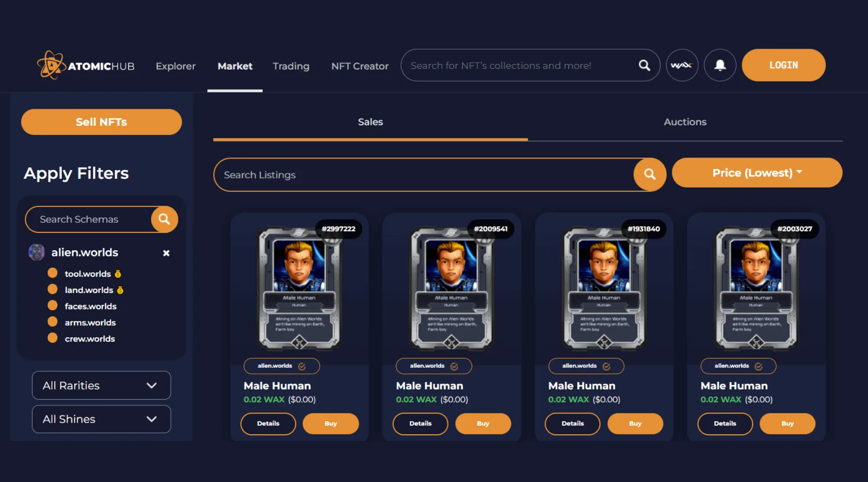This screenshot has height=482, width=868.
Task: Open the Price (Lowest) sort dropdown
Action: pyautogui.click(x=757, y=173)
